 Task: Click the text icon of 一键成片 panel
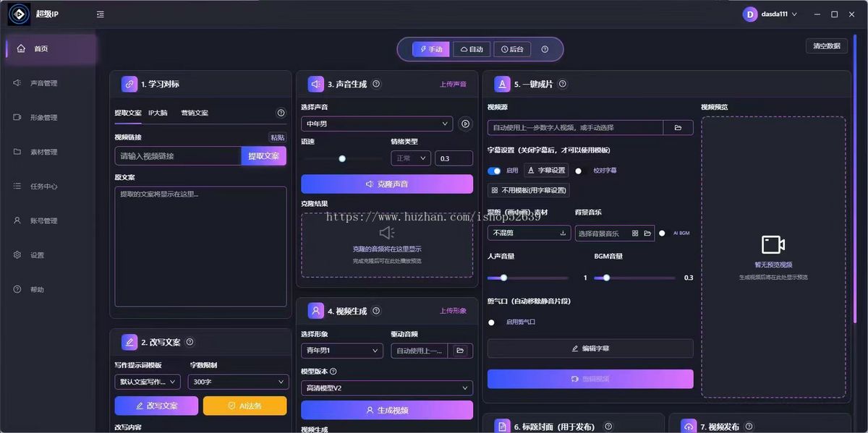503,84
